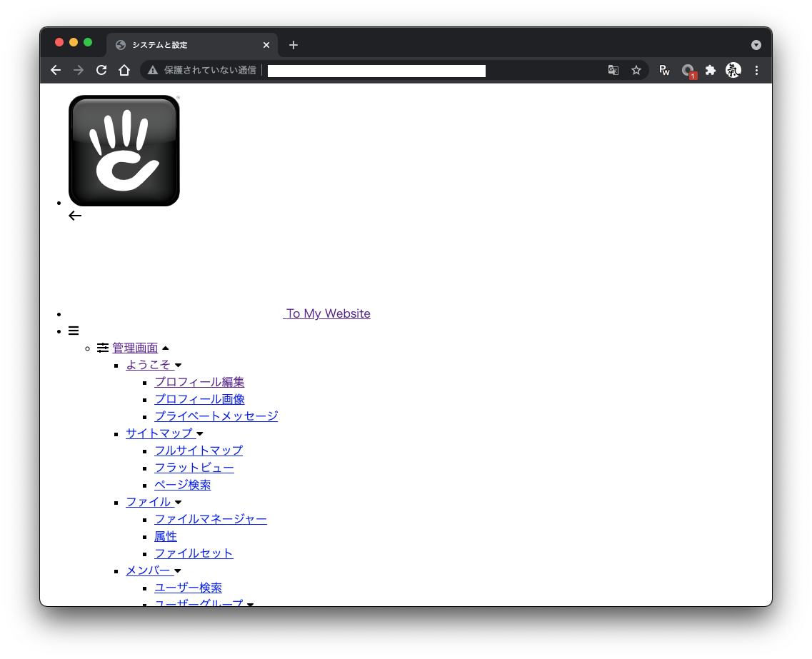
Task: Open the extensions puzzle piece icon
Action: [x=711, y=70]
